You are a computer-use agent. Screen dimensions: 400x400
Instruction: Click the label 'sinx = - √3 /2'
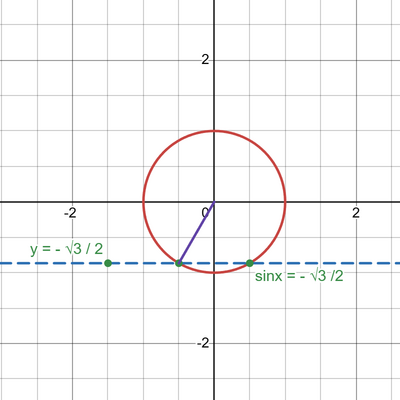tap(299, 276)
